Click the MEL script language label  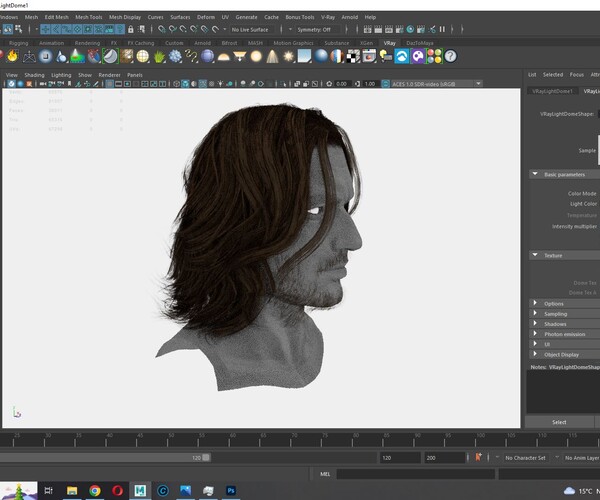coord(325,474)
